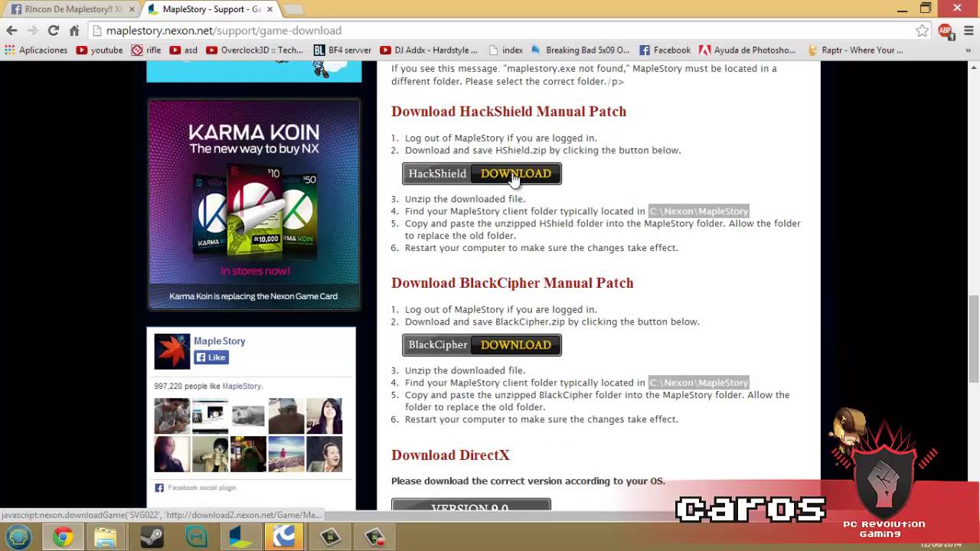Viewport: 980px width, 551px height.
Task: Click the DirectX VERSION 9.0 button
Action: pyautogui.click(x=471, y=507)
